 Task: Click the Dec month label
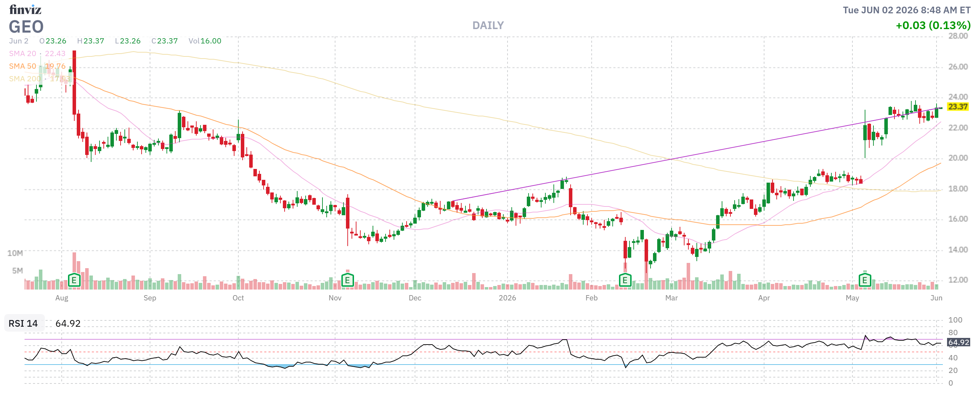point(415,298)
